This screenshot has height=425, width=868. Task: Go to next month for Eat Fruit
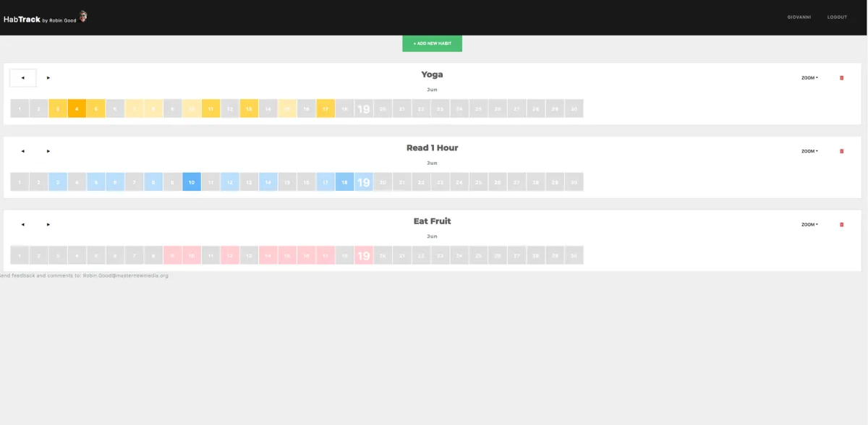pyautogui.click(x=48, y=224)
